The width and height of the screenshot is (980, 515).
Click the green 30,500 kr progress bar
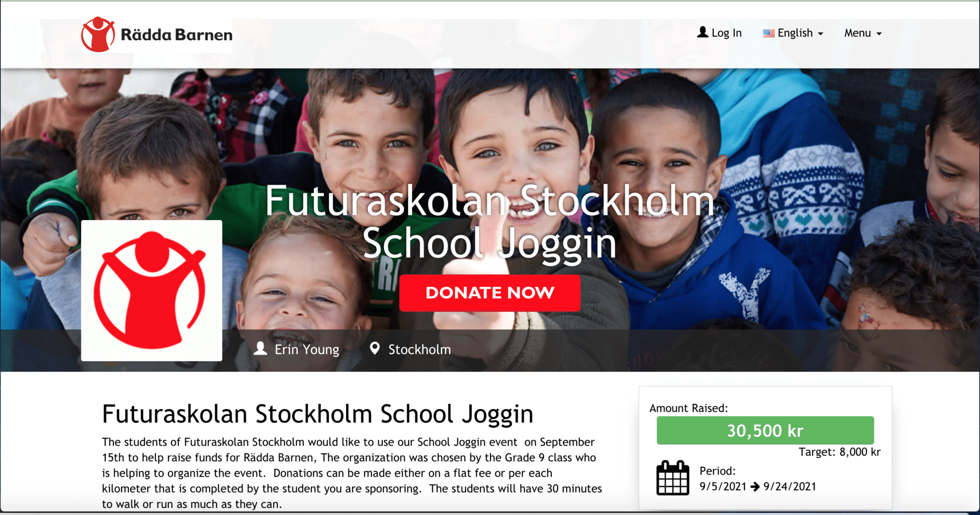pyautogui.click(x=765, y=430)
